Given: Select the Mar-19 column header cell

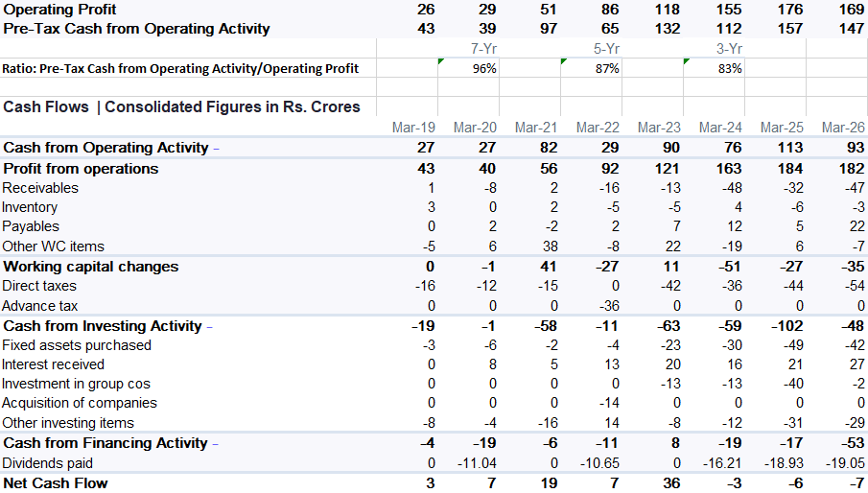Looking at the screenshot, I should tap(413, 128).
